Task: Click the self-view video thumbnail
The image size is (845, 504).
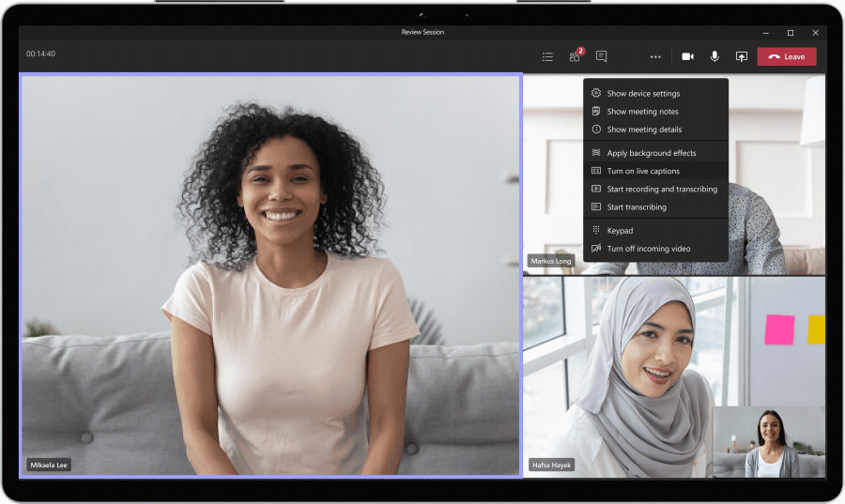Action: (x=769, y=442)
